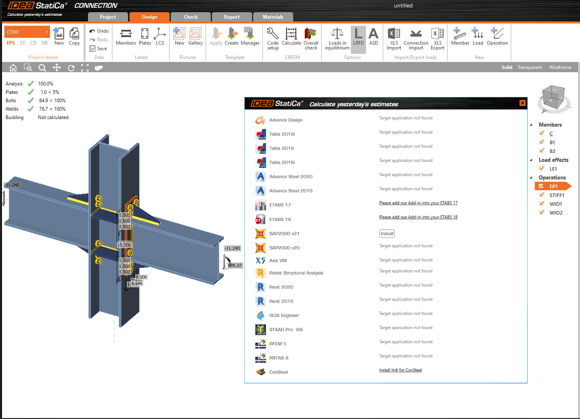The image size is (580, 419).
Task: Add a new Operation
Action: point(497,36)
